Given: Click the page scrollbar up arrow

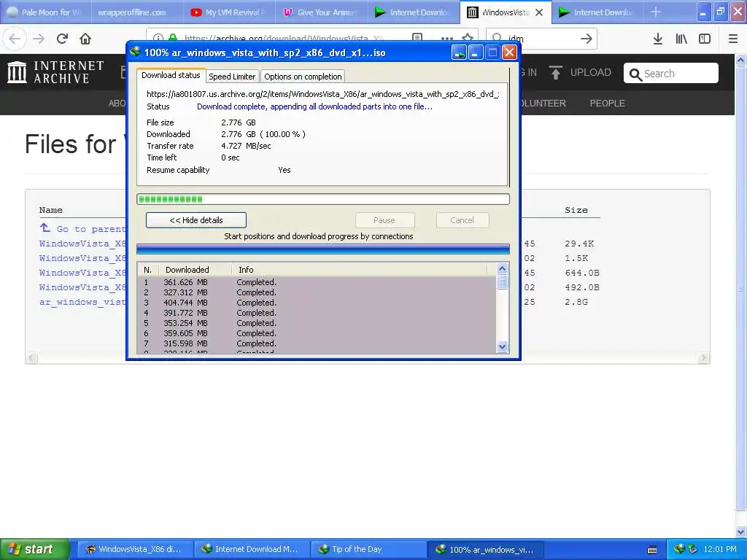Looking at the screenshot, I should (x=741, y=61).
